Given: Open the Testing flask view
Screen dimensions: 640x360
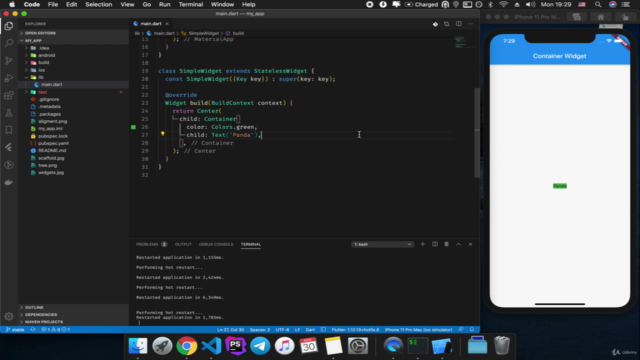Looking at the screenshot, I should coord(9,113).
